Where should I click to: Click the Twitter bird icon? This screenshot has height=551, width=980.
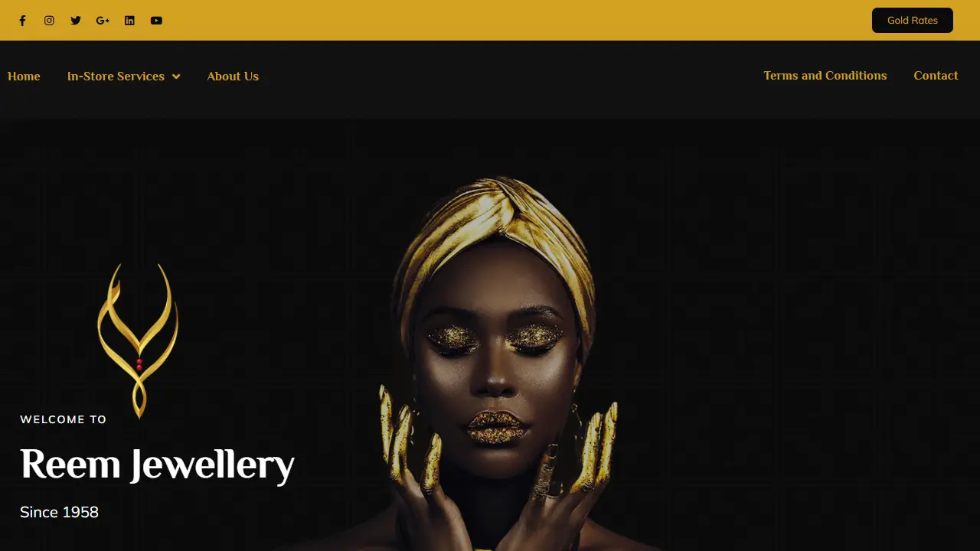tap(76, 21)
